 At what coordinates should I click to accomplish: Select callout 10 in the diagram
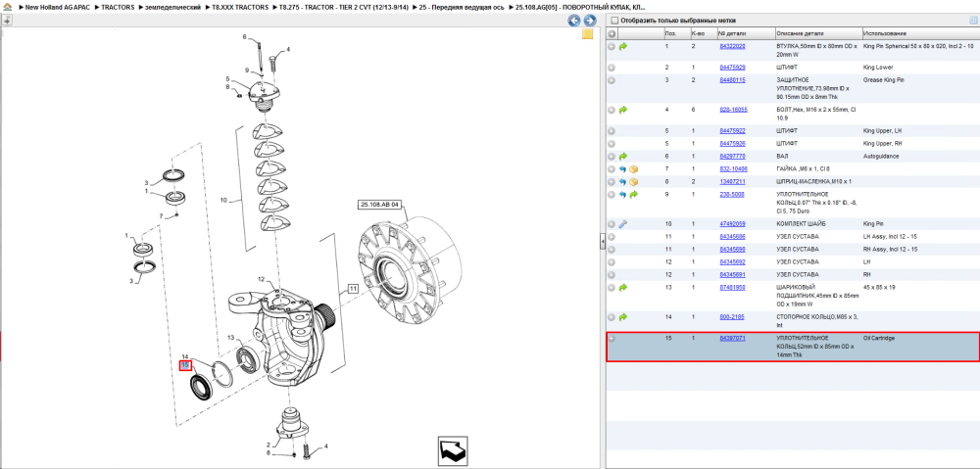(x=224, y=201)
